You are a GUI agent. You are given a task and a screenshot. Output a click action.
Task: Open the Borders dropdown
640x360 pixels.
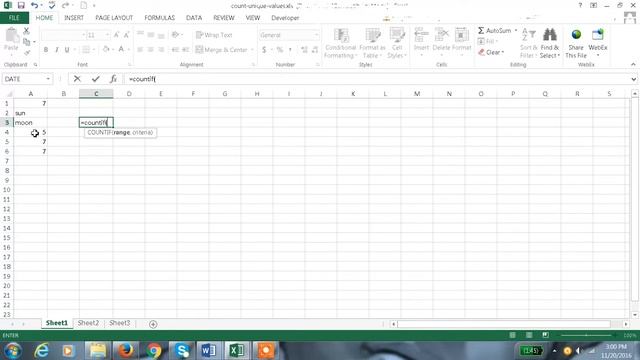click(93, 50)
